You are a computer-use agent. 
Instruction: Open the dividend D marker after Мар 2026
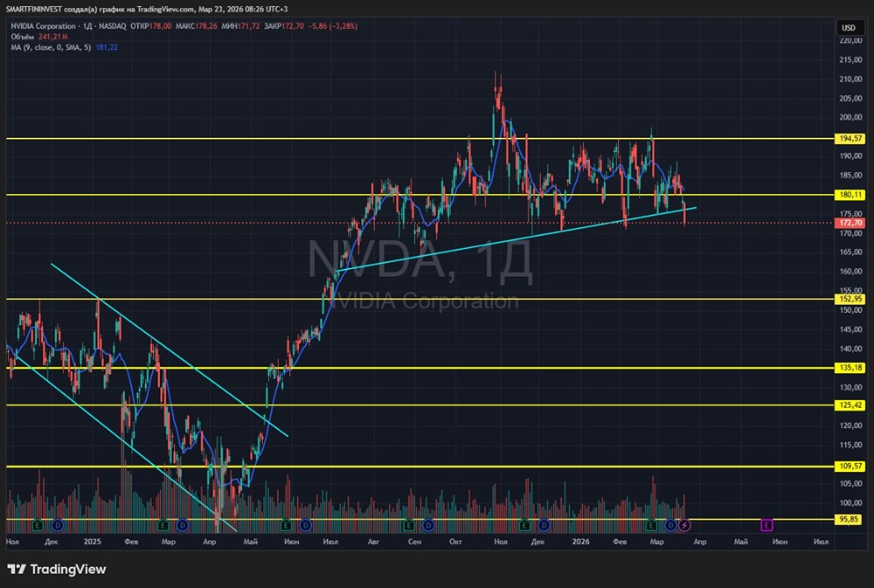tap(670, 525)
